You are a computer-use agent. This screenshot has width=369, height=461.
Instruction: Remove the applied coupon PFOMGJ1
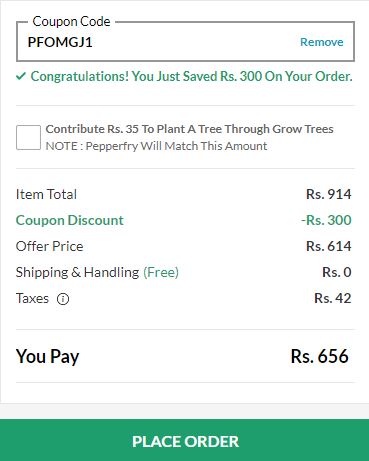pyautogui.click(x=322, y=42)
